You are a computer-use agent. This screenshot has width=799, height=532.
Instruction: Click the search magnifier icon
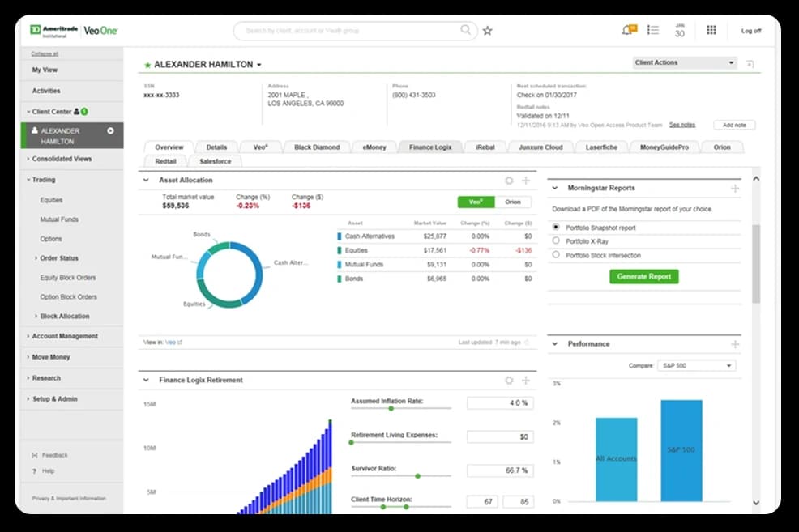tap(465, 30)
